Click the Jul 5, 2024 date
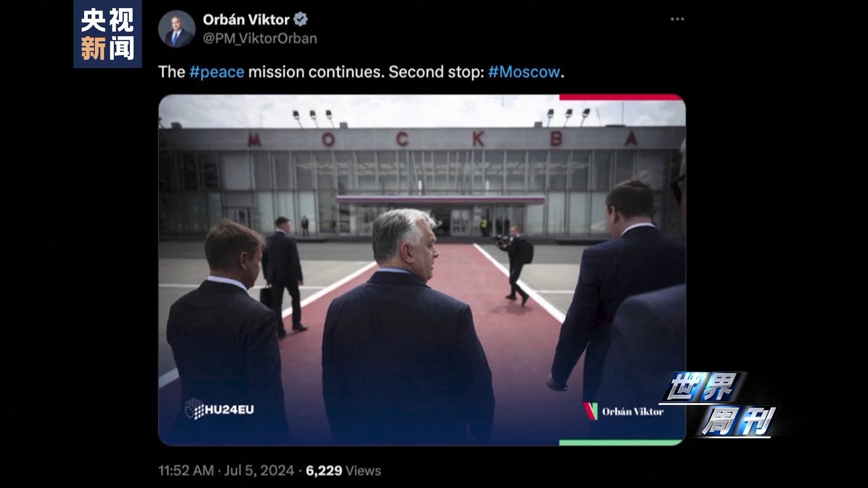 259,471
